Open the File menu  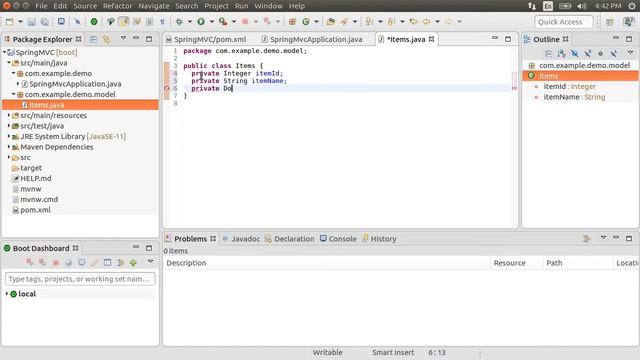(x=41, y=6)
